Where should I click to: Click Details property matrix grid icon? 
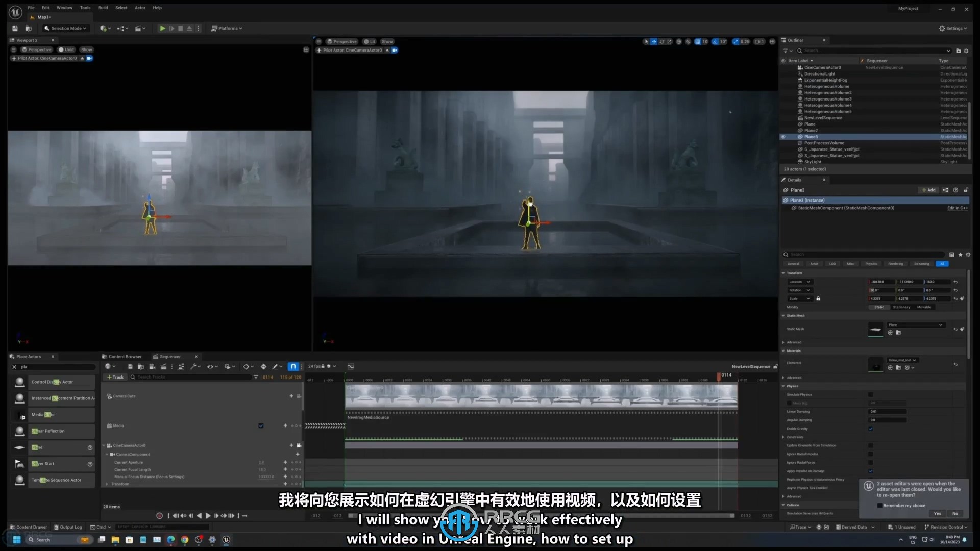951,255
